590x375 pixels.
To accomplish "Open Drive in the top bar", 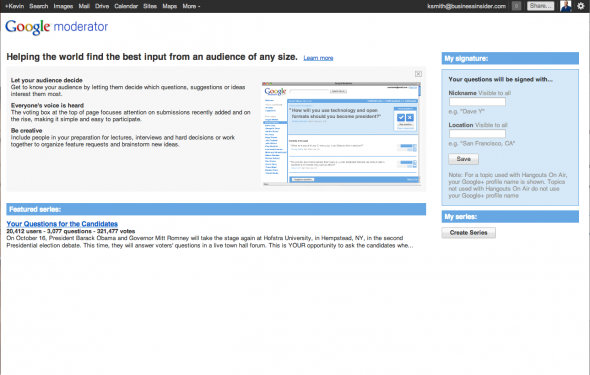I will [x=102, y=6].
